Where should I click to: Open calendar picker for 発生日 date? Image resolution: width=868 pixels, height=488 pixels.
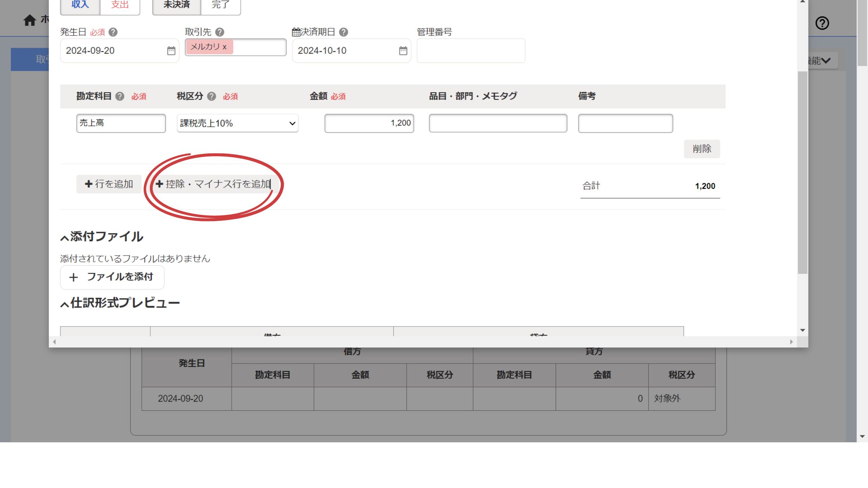click(171, 51)
